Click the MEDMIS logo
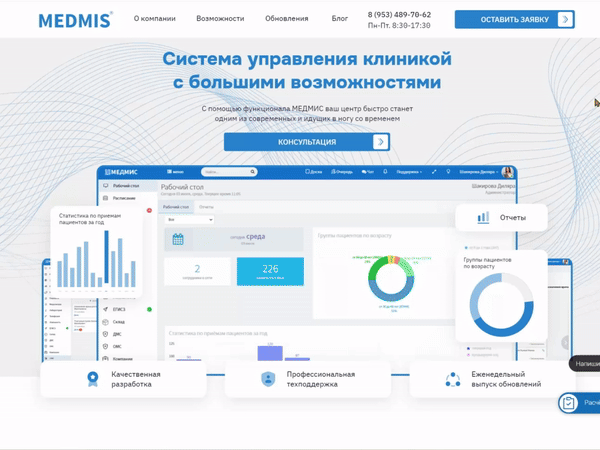600x450 pixels. tap(75, 19)
